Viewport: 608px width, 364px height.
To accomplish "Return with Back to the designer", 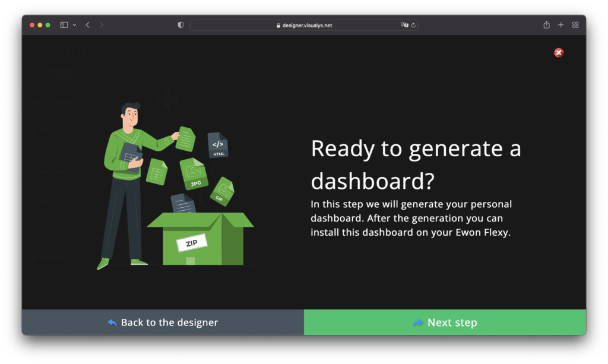I will pos(162,322).
